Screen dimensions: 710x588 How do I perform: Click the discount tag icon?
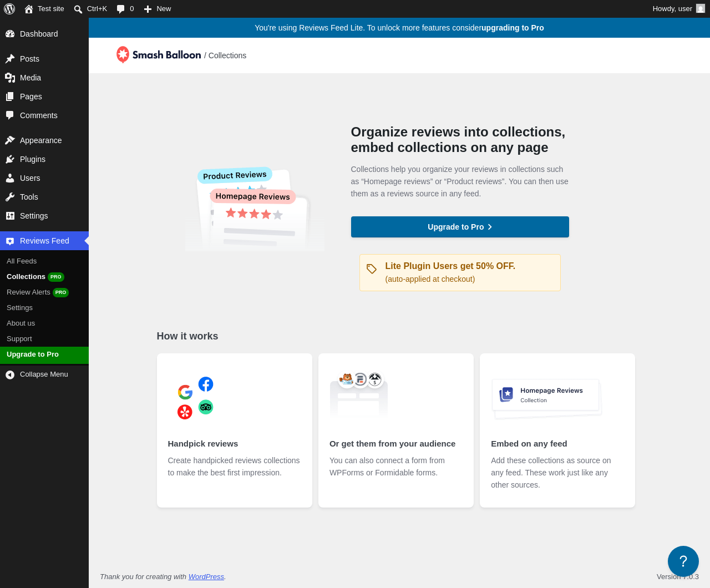[372, 268]
